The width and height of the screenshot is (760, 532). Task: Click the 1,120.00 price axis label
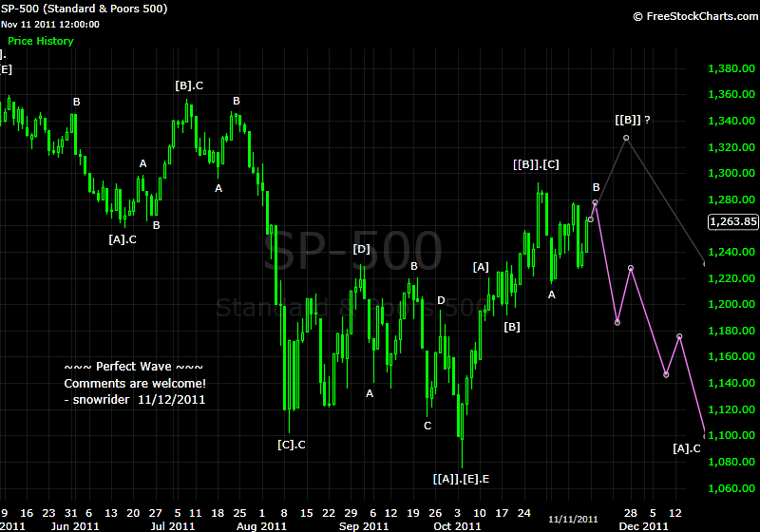point(731,409)
